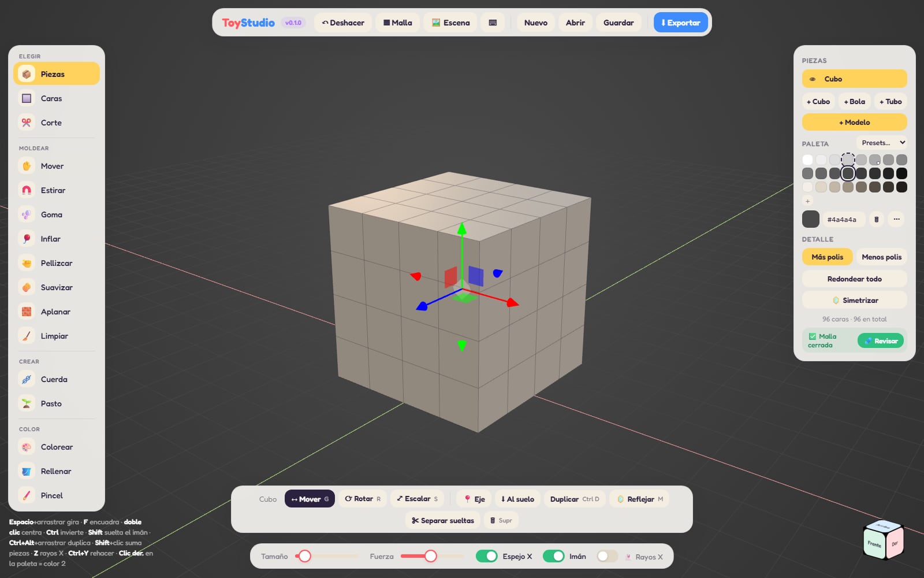The width and height of the screenshot is (924, 578).
Task: Add a new Bola piece
Action: click(854, 101)
